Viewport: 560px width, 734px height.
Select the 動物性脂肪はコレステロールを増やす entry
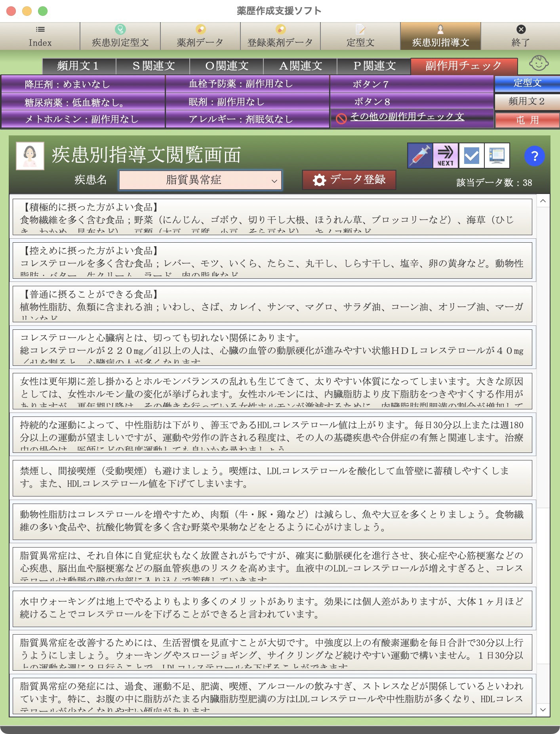(x=272, y=521)
